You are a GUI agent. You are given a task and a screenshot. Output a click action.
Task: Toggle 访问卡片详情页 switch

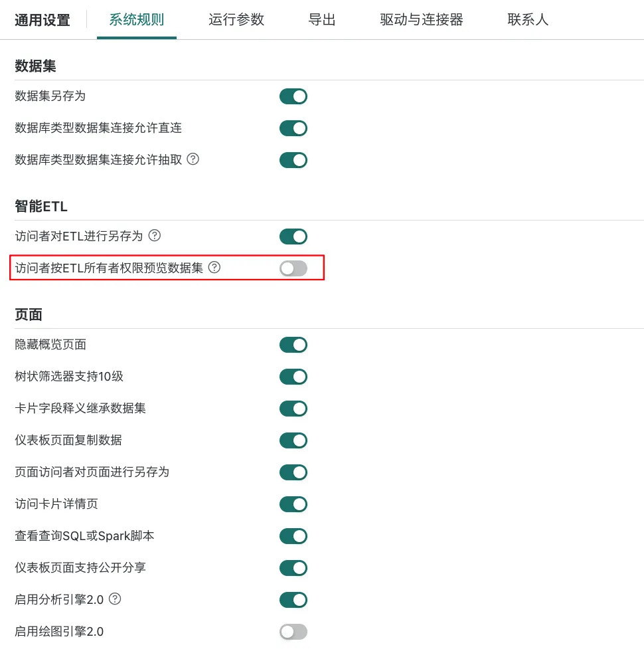point(293,504)
